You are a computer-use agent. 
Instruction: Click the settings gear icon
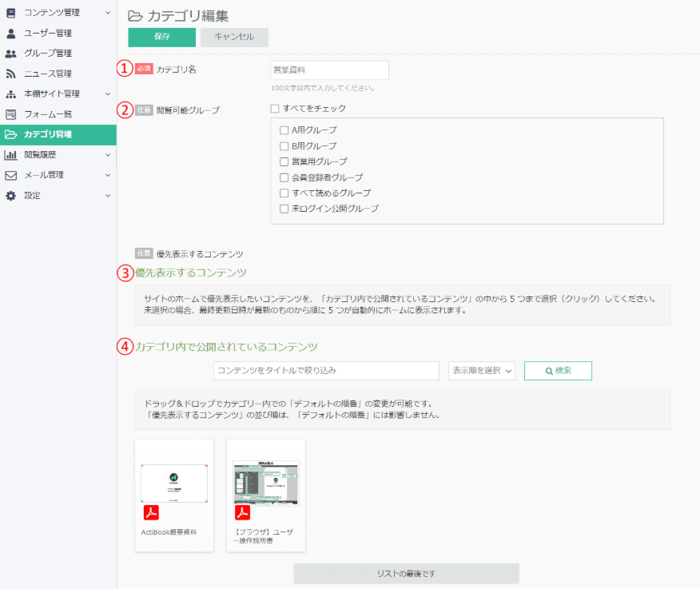coord(11,196)
